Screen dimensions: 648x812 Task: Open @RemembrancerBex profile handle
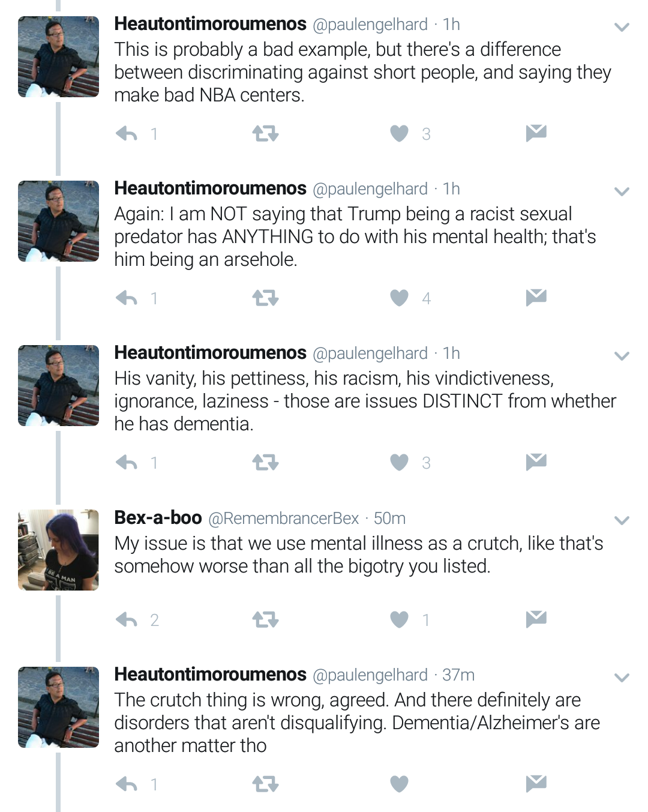[x=283, y=518]
